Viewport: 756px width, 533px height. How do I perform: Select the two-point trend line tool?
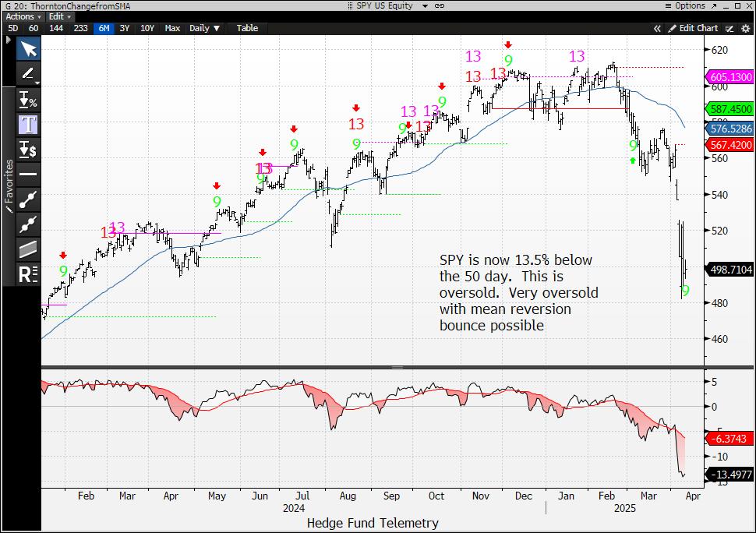tap(28, 199)
